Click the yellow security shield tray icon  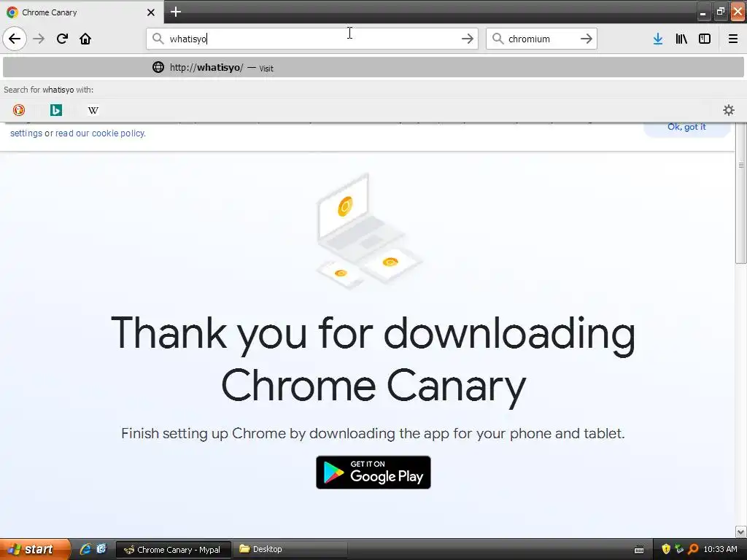pos(666,549)
